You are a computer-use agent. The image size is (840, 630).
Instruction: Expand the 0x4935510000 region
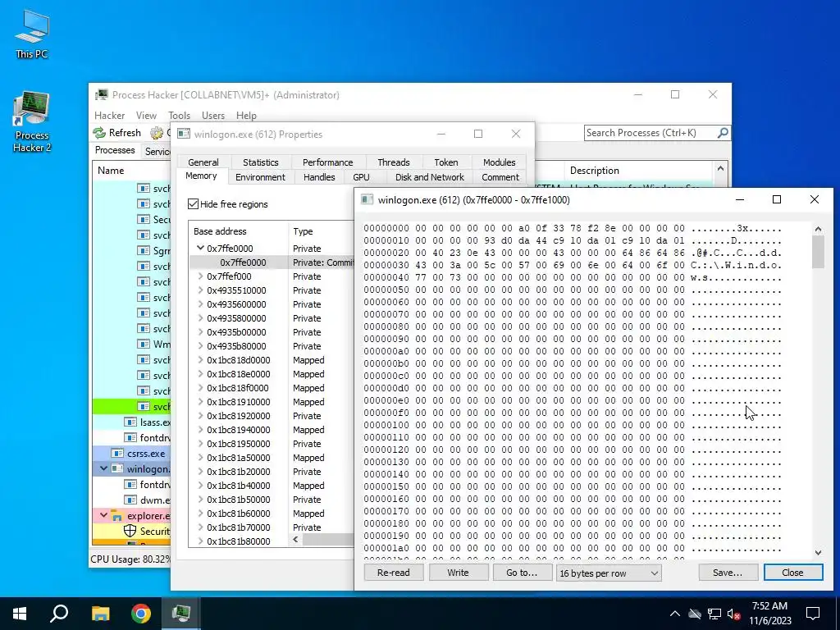point(200,290)
